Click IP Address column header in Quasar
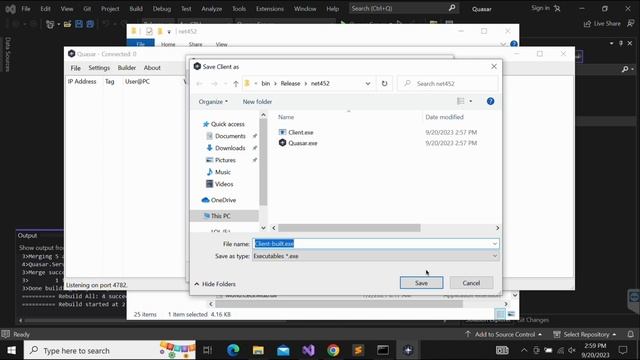640x360 pixels. point(82,82)
